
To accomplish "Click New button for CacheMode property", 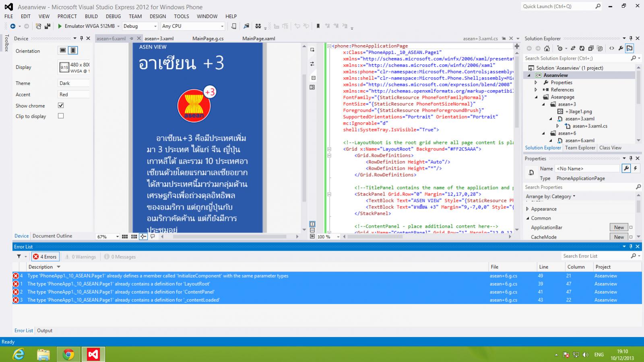I will (x=619, y=237).
